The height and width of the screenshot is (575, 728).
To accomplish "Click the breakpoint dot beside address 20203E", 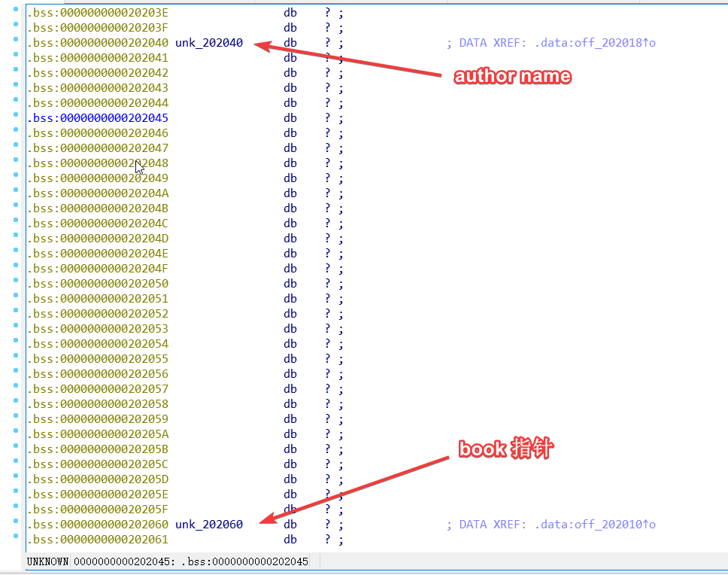I will [16, 12].
